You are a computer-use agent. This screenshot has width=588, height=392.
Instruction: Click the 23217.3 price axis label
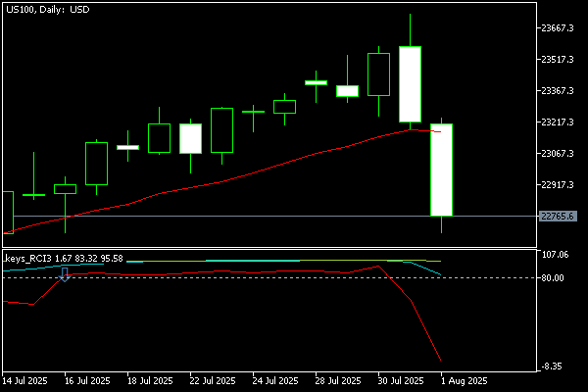[x=558, y=122]
